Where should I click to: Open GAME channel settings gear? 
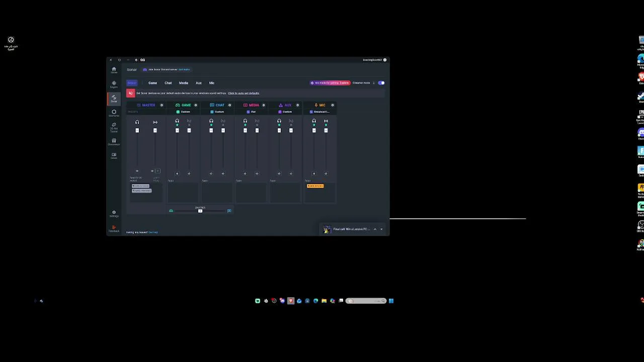(x=196, y=105)
